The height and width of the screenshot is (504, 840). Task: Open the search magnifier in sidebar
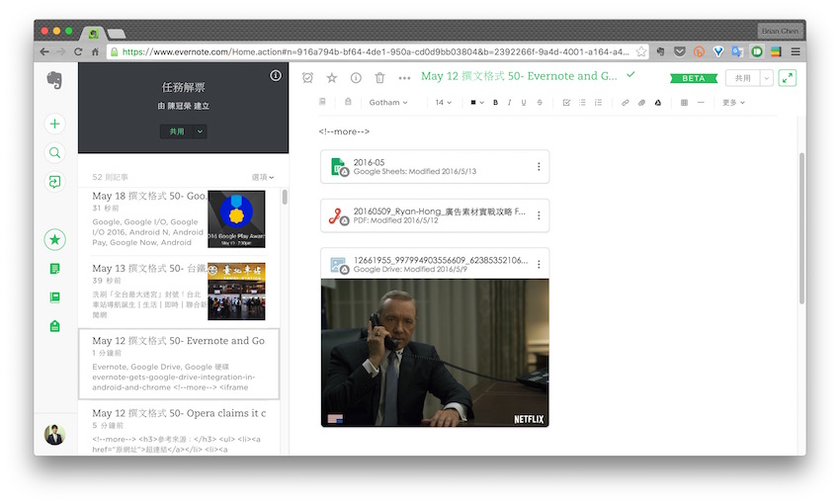point(54,152)
